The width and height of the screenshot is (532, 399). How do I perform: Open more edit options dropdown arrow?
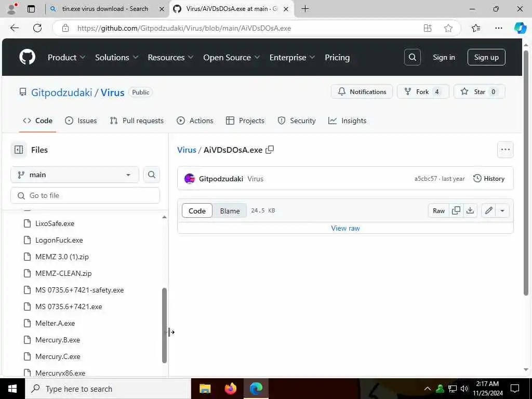(x=502, y=211)
